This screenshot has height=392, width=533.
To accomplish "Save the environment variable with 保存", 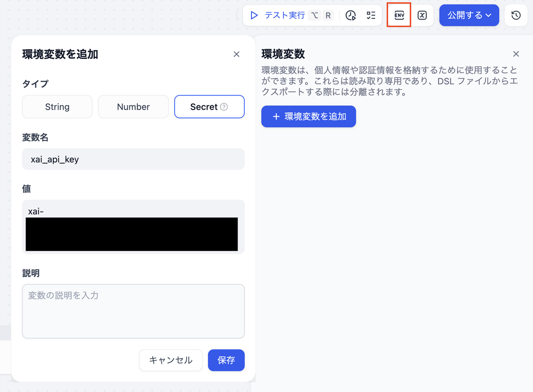I will (226, 360).
